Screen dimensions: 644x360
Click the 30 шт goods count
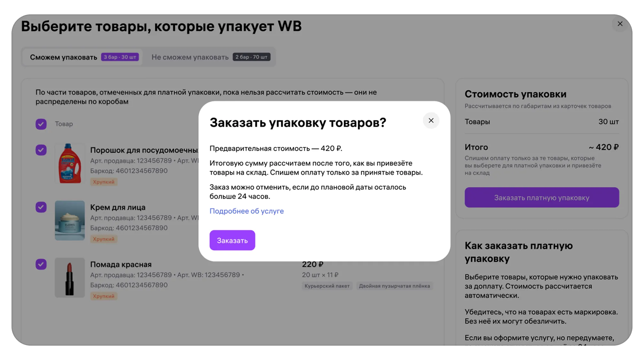point(609,122)
